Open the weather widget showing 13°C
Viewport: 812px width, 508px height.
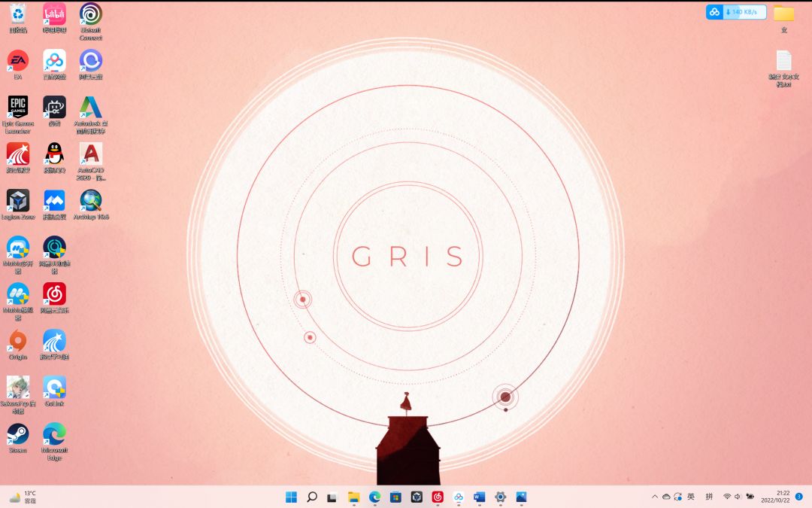(x=23, y=497)
